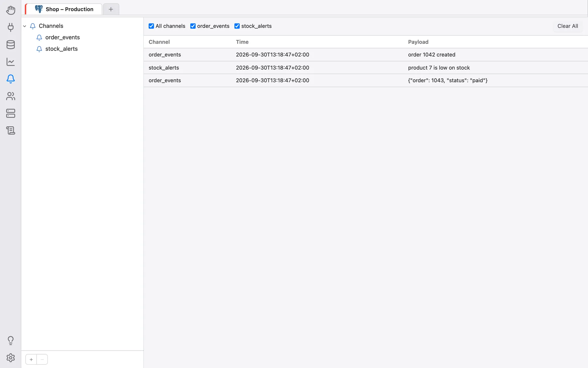The width and height of the screenshot is (588, 368).
Task: Click the Time column header
Action: point(242,42)
